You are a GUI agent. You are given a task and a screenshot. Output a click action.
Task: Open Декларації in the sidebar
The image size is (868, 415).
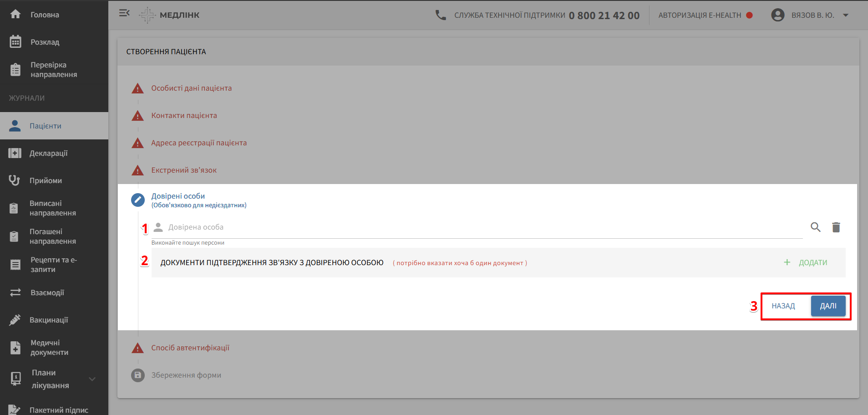pos(49,153)
